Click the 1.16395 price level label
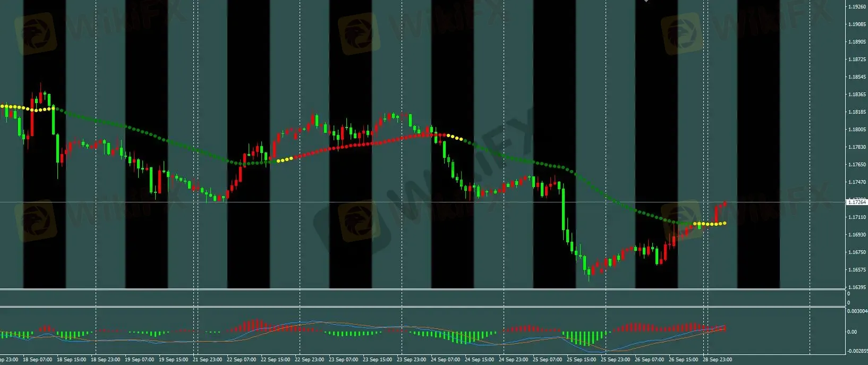This screenshot has height=365, width=868. 856,287
